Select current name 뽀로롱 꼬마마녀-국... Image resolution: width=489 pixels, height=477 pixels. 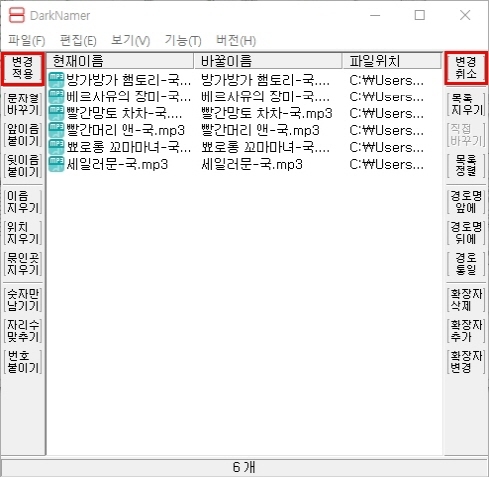(129, 147)
